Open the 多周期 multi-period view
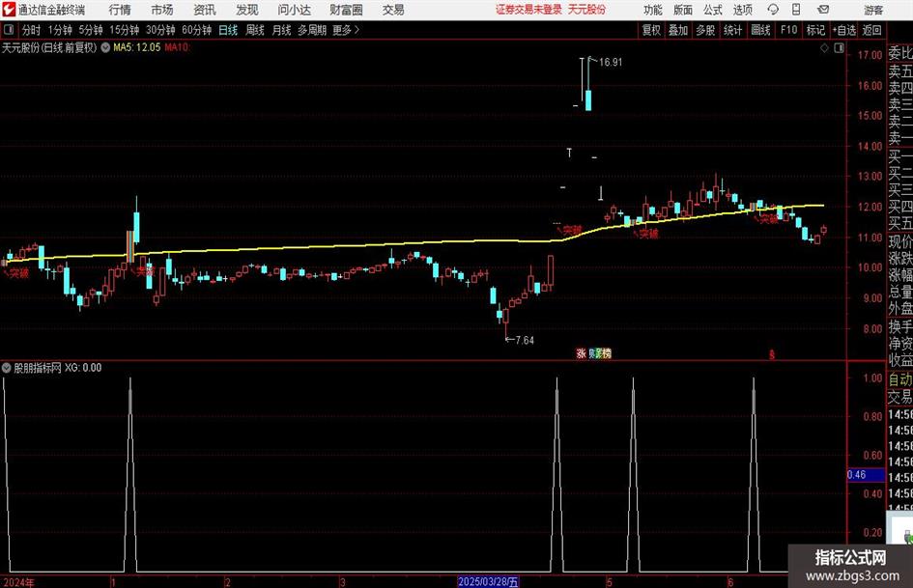The image size is (913, 588). pyautogui.click(x=312, y=30)
